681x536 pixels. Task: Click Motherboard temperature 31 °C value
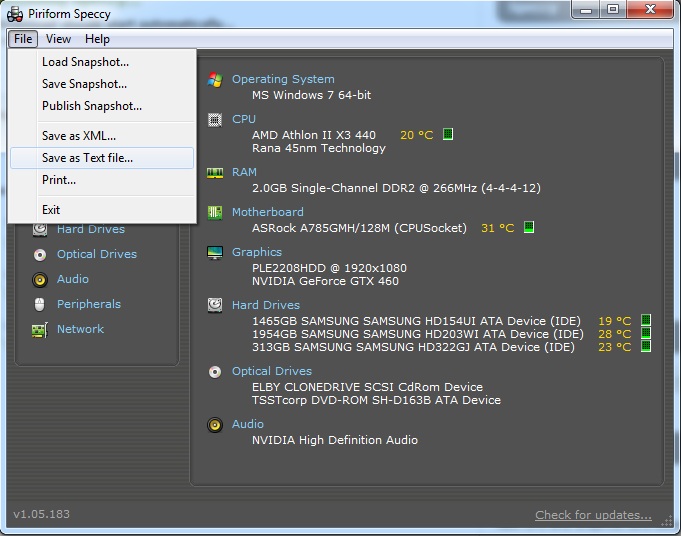click(497, 228)
